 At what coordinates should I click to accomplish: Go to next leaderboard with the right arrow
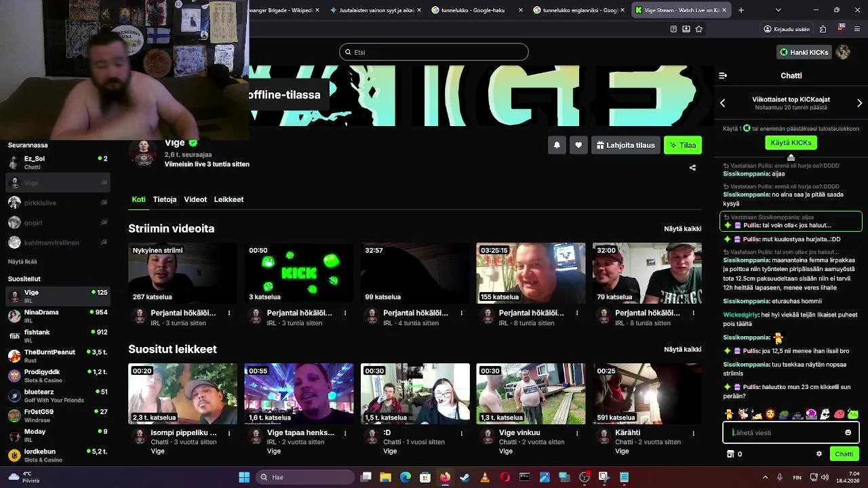pos(859,103)
